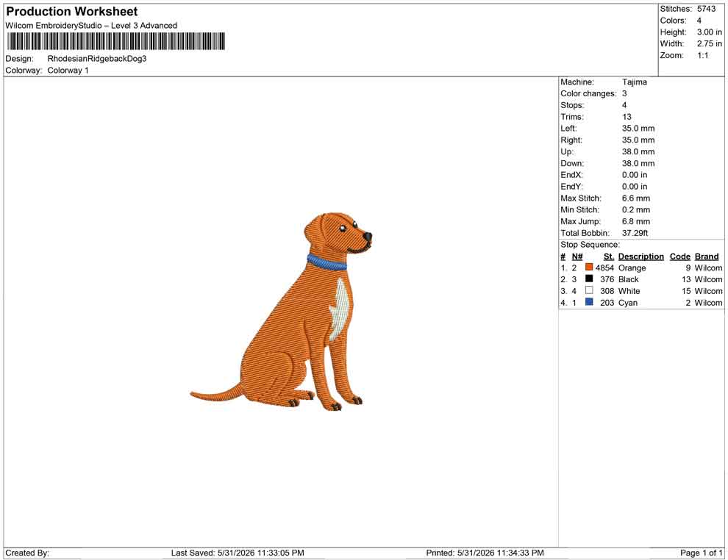Click the embroidered dog design preview
The width and height of the screenshot is (728, 560).
282,312
